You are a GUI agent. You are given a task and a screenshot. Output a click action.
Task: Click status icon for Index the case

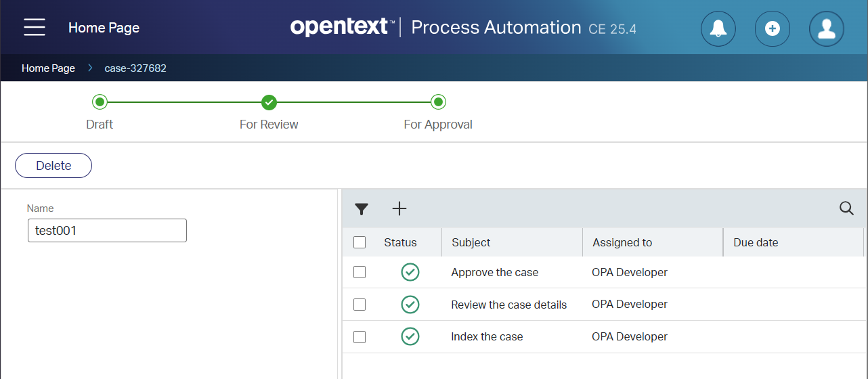410,336
